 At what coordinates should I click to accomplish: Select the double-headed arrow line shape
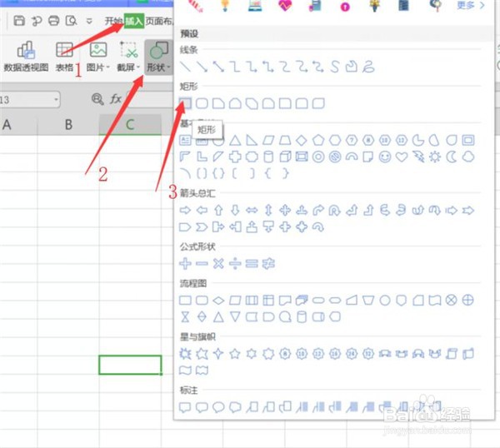[218, 67]
